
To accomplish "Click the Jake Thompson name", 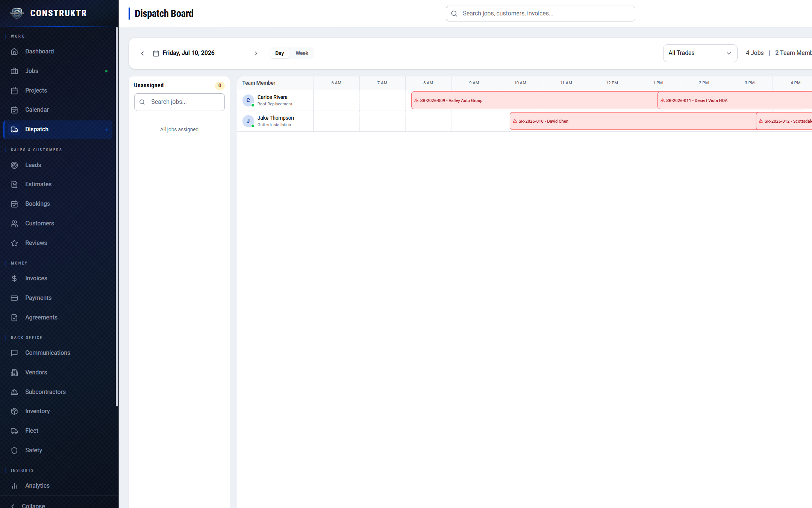I will [276, 118].
